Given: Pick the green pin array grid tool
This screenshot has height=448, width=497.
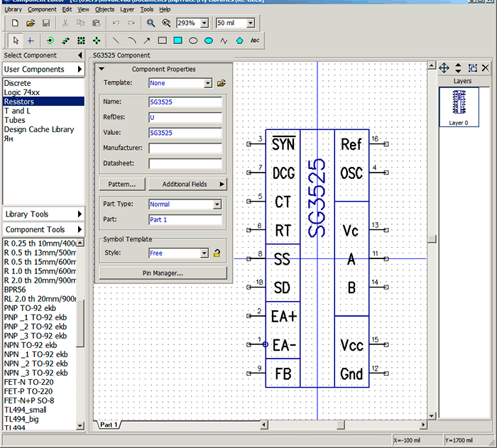Looking at the screenshot, I should (x=81, y=40).
